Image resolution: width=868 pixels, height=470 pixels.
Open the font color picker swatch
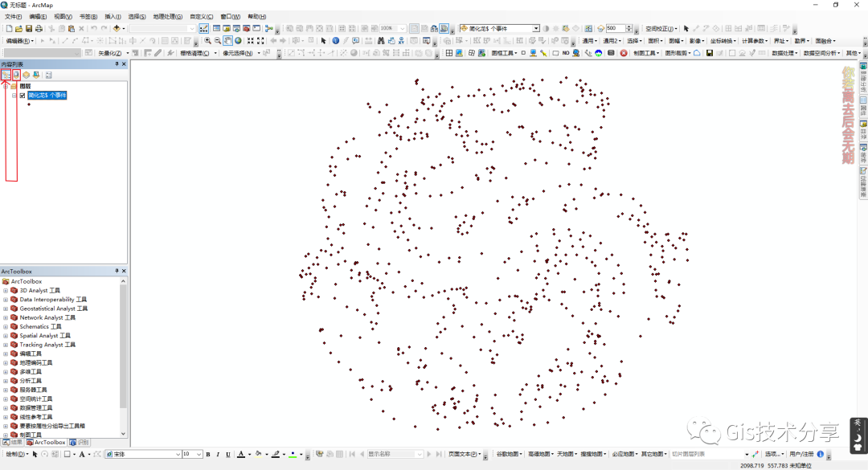tap(242, 455)
